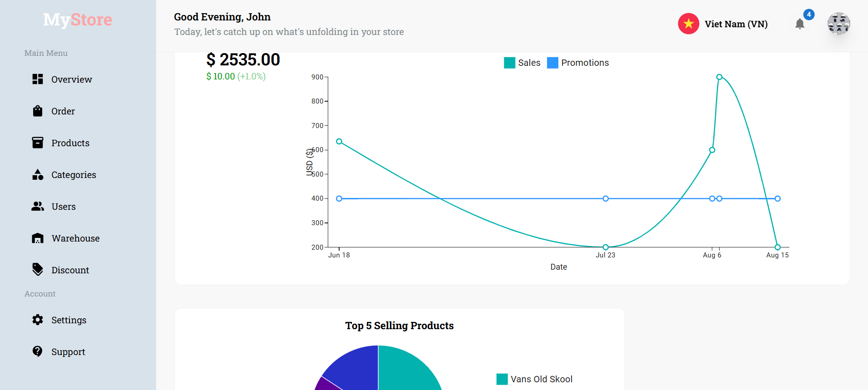The width and height of the screenshot is (868, 390).
Task: Click the Viet Nam flag icon
Action: coord(689,24)
